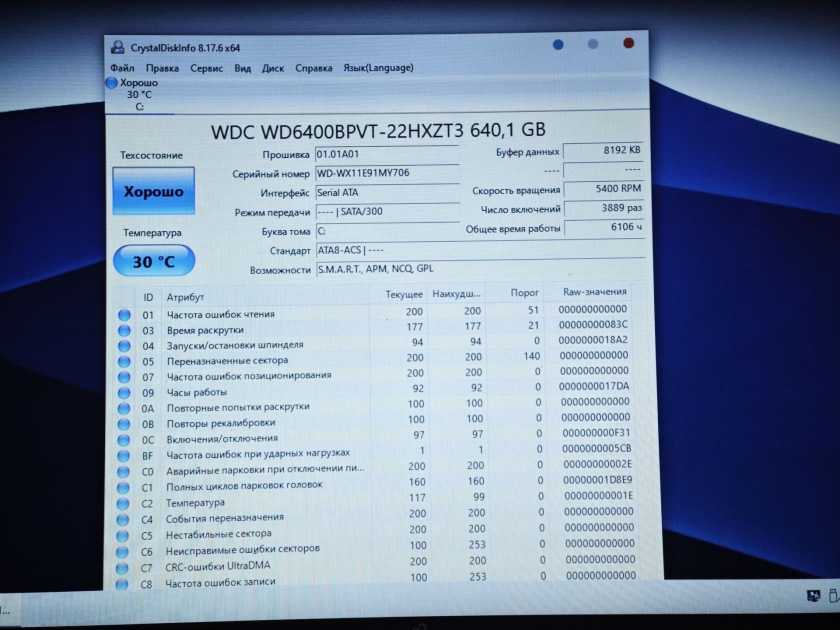
Task: Click the 30 °C temperature button
Action: pos(154,260)
